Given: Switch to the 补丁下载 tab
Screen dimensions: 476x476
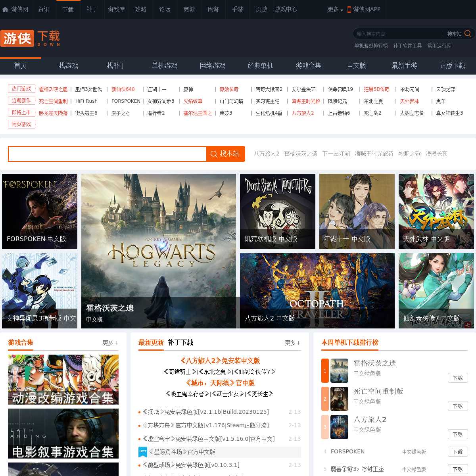Looking at the screenshot, I should pos(180,343).
